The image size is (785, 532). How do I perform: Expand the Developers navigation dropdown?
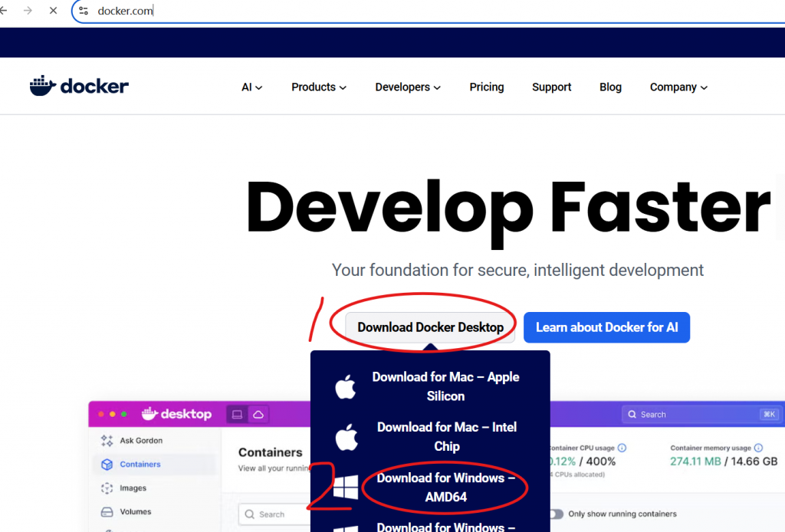coord(407,87)
